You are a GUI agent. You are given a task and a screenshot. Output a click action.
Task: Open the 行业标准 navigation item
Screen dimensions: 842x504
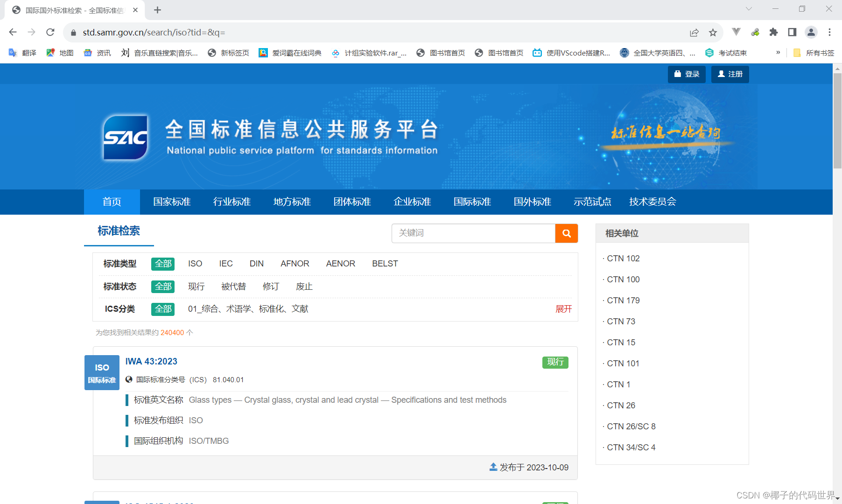[232, 202]
